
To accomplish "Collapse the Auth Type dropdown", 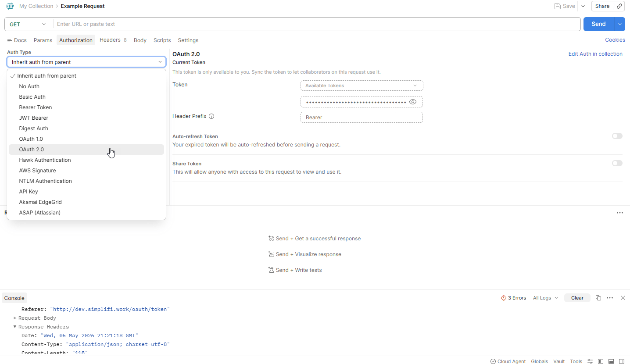I will pyautogui.click(x=86, y=62).
